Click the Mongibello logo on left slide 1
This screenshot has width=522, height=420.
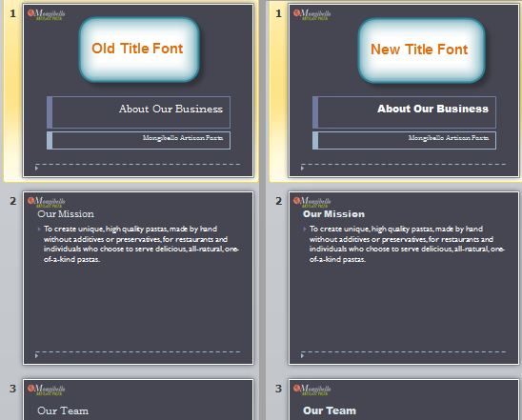point(47,14)
